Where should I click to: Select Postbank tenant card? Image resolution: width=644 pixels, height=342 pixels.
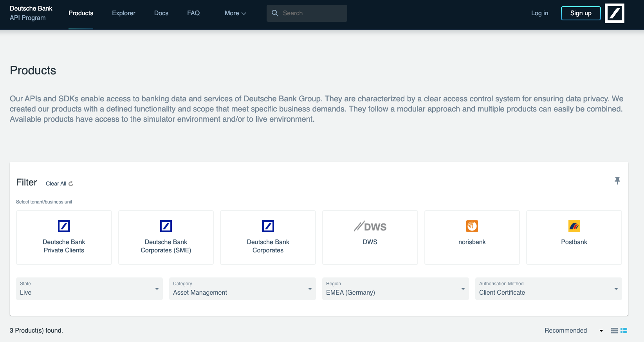574,238
